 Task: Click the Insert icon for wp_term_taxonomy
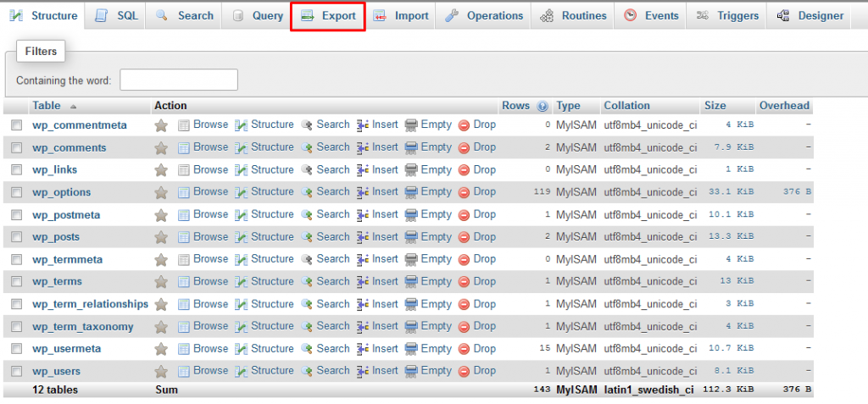pos(363,327)
